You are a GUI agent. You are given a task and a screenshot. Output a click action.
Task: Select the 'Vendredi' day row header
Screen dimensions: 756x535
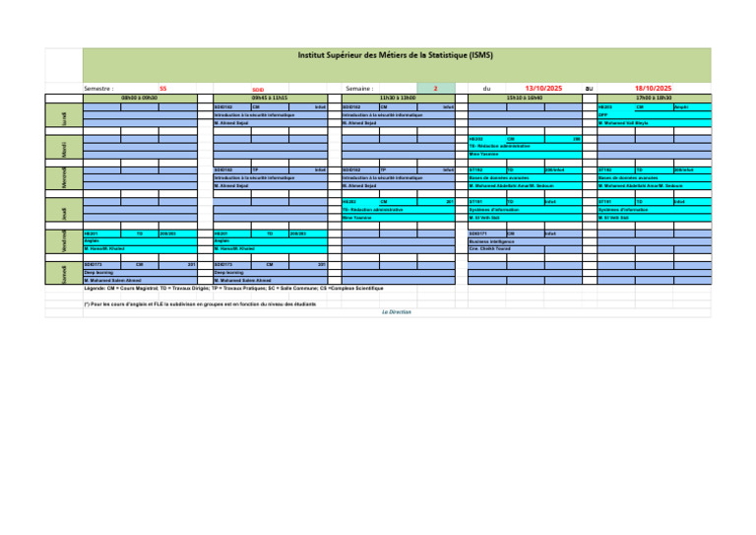[64, 241]
